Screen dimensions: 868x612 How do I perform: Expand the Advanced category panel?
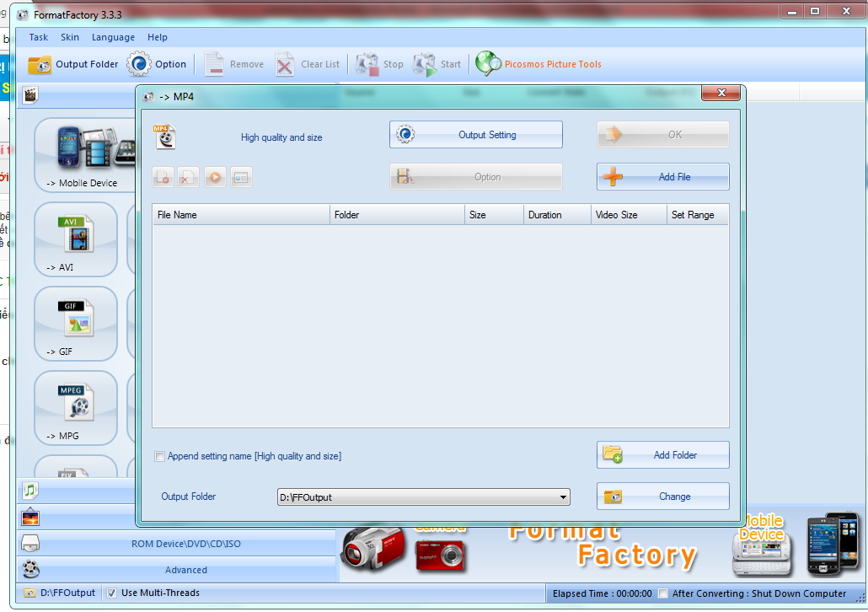click(185, 570)
